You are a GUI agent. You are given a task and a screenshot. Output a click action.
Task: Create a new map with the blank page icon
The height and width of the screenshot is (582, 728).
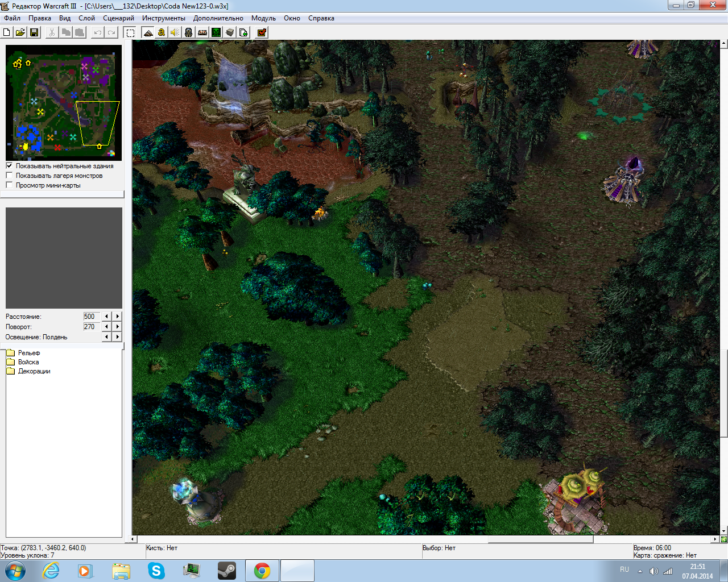(x=7, y=32)
